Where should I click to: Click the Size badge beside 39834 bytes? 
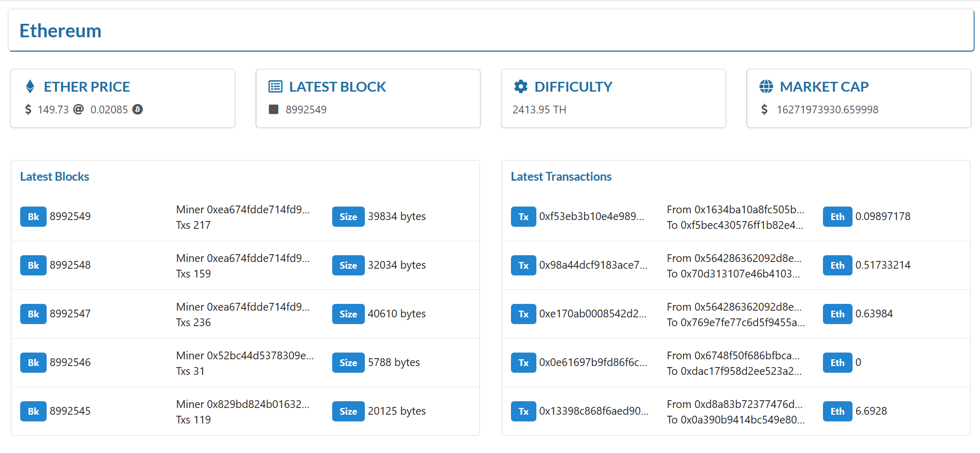pos(348,216)
